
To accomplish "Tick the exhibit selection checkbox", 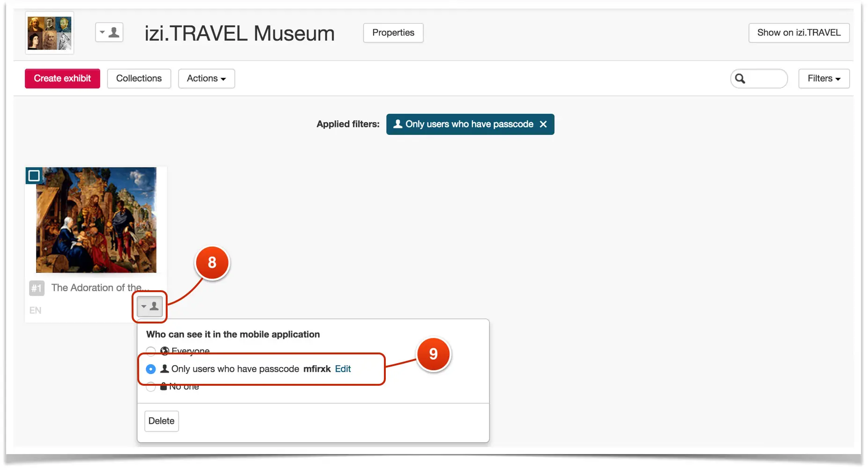I will (34, 176).
